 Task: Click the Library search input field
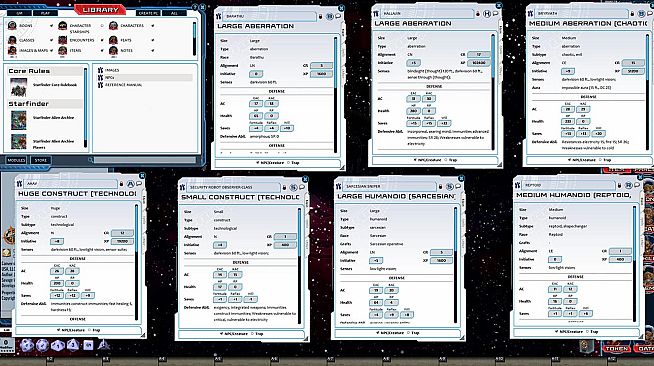point(145,160)
